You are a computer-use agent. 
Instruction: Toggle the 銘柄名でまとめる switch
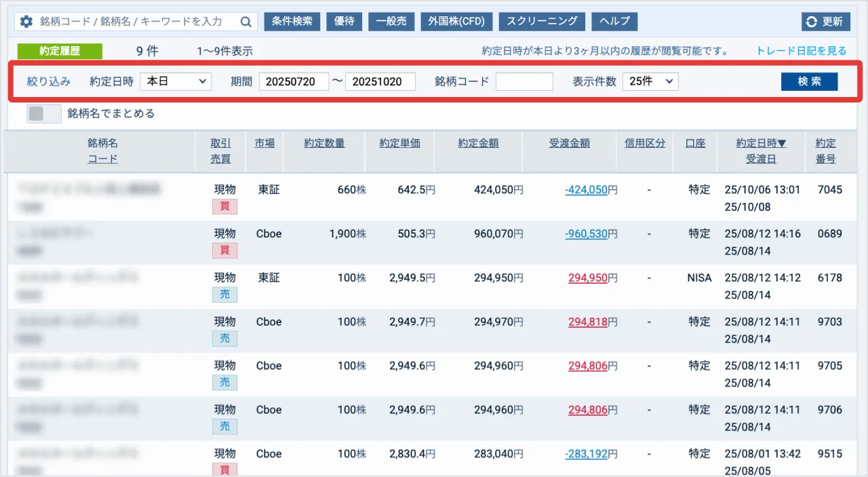(44, 113)
